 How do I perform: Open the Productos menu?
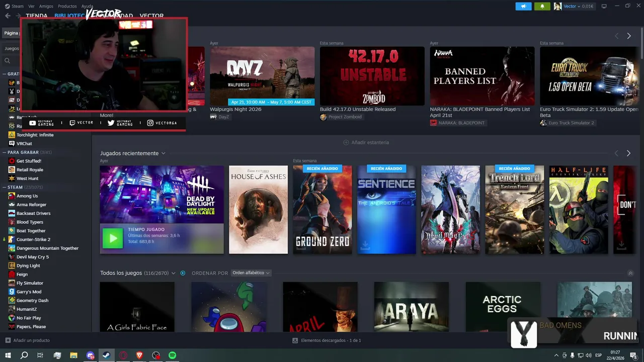[x=67, y=6]
